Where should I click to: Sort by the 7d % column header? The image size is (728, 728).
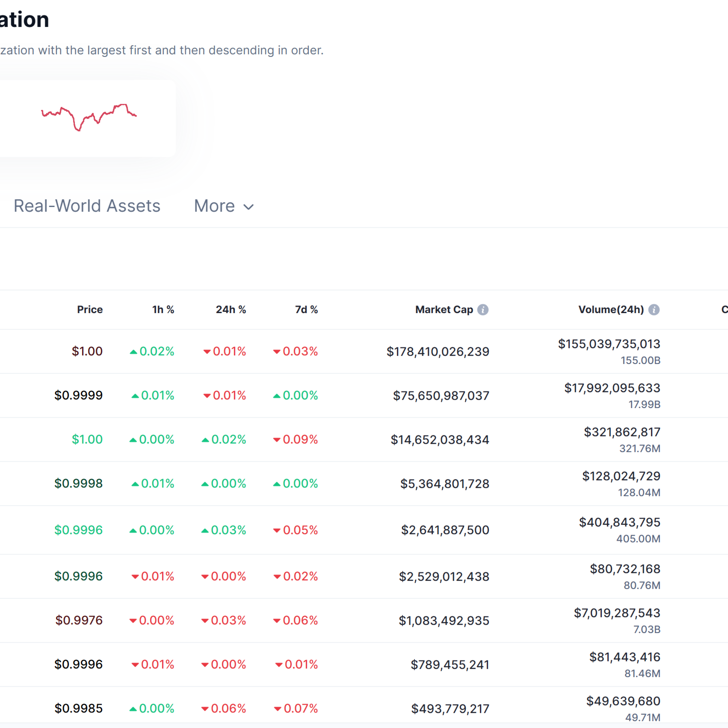306,310
